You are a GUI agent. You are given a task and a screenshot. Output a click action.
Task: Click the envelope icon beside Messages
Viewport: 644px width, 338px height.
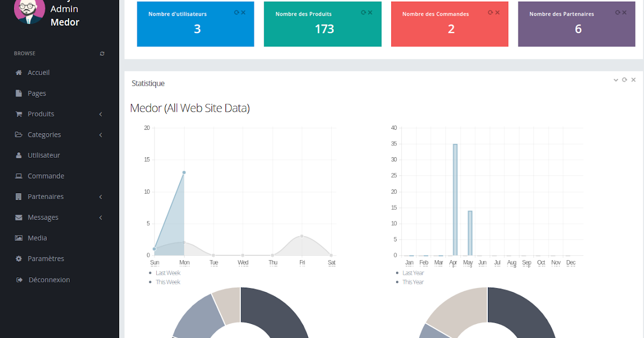(19, 217)
